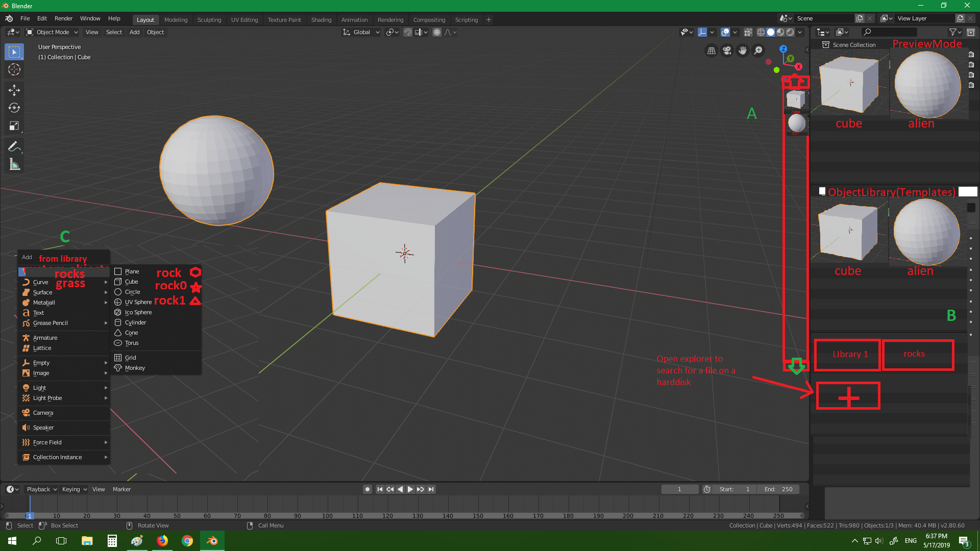The image size is (980, 551).
Task: Toggle X-ray mode in the header
Action: 748,32
